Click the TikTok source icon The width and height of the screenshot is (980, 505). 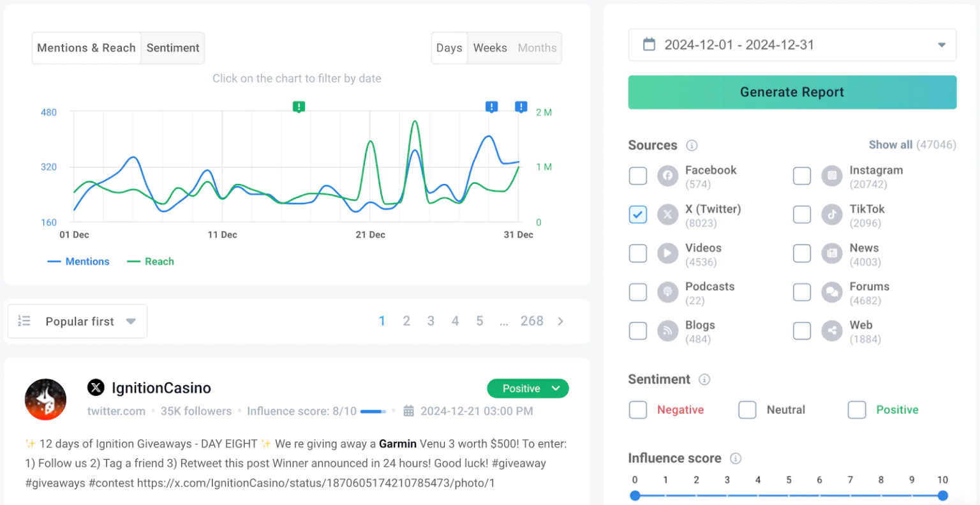pyautogui.click(x=832, y=215)
